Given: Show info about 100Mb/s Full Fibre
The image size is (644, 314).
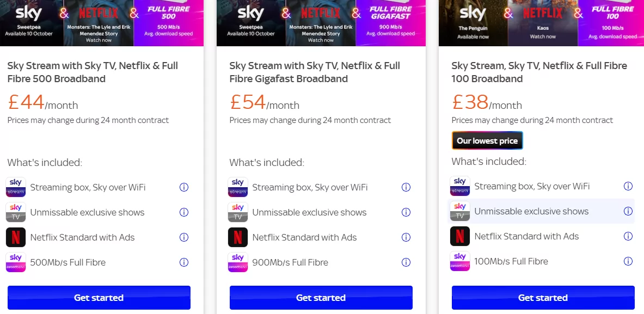Looking at the screenshot, I should (x=628, y=261).
